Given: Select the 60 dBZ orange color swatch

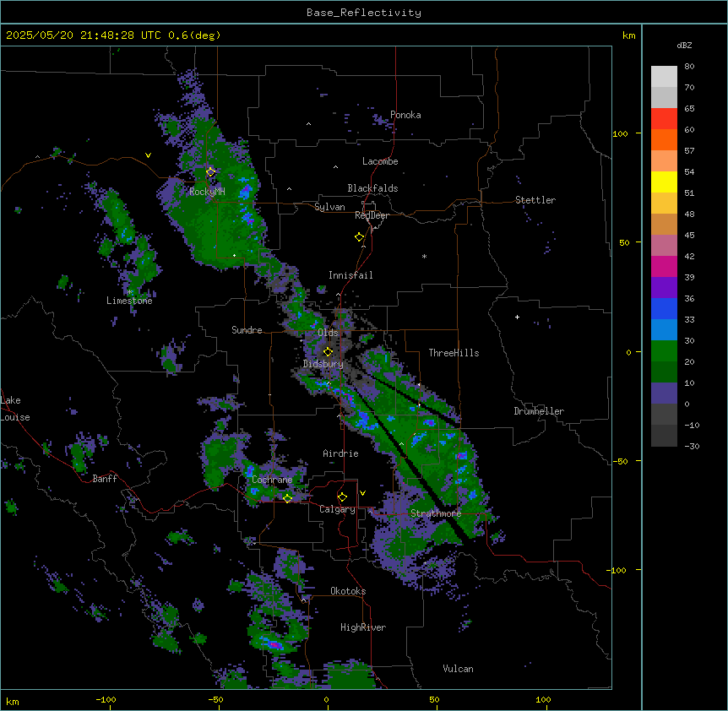Looking at the screenshot, I should pos(664,139).
